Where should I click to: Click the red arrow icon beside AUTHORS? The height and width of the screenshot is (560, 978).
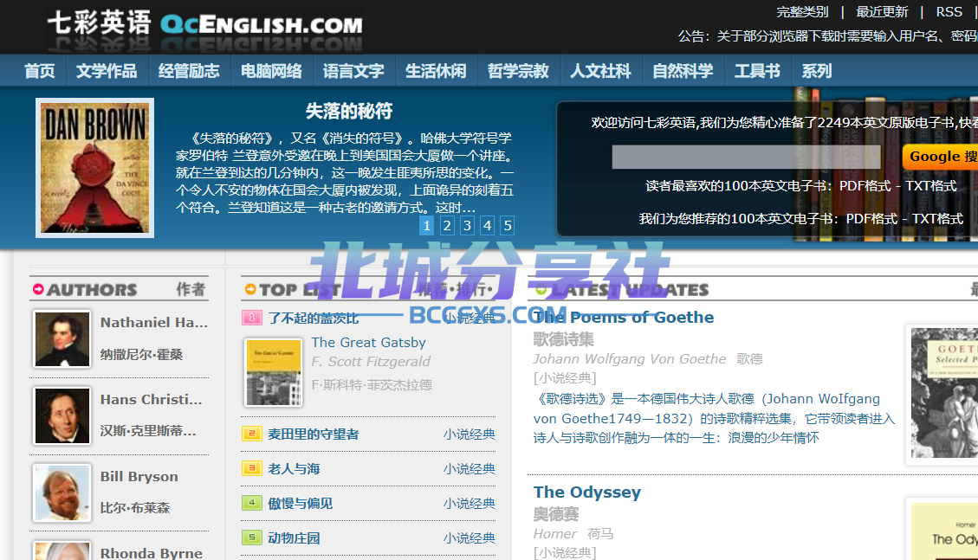tap(38, 289)
